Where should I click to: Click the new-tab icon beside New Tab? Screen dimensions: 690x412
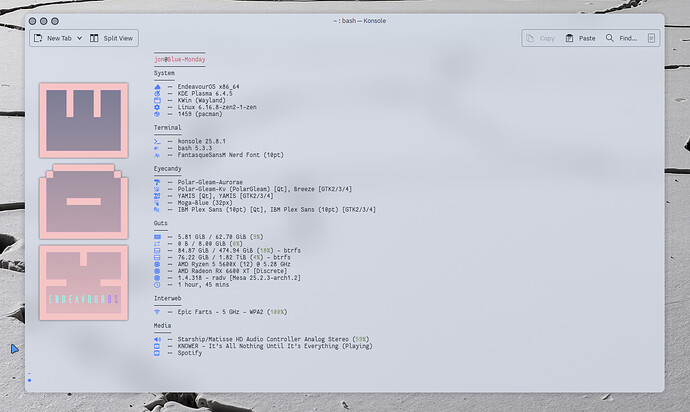point(38,38)
